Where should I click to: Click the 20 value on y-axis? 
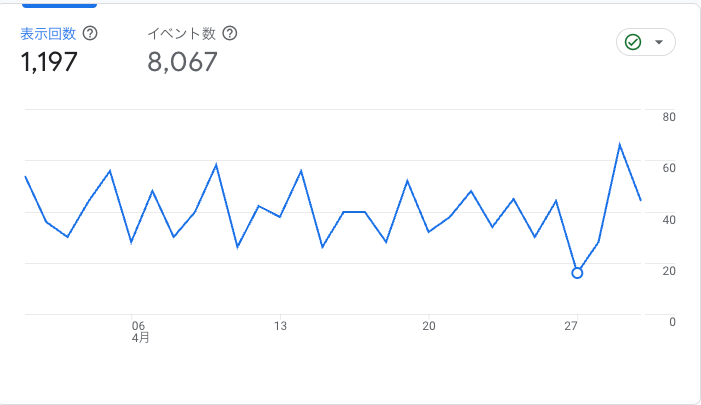pos(669,271)
